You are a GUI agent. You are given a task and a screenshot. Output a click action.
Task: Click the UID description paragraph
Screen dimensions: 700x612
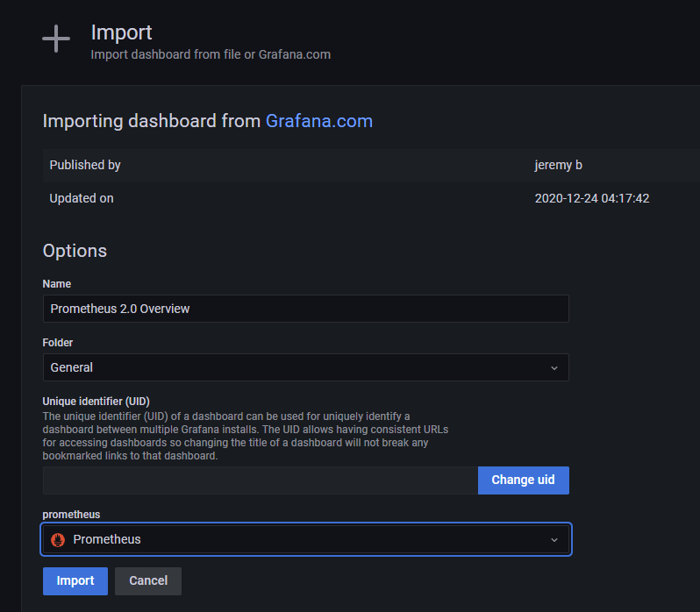tap(246, 437)
